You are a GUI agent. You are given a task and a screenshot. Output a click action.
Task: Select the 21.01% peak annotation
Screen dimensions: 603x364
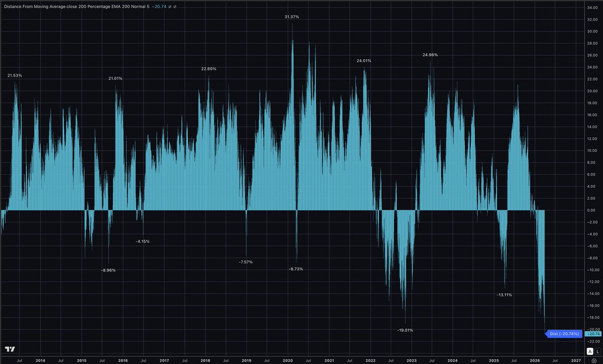click(x=115, y=78)
